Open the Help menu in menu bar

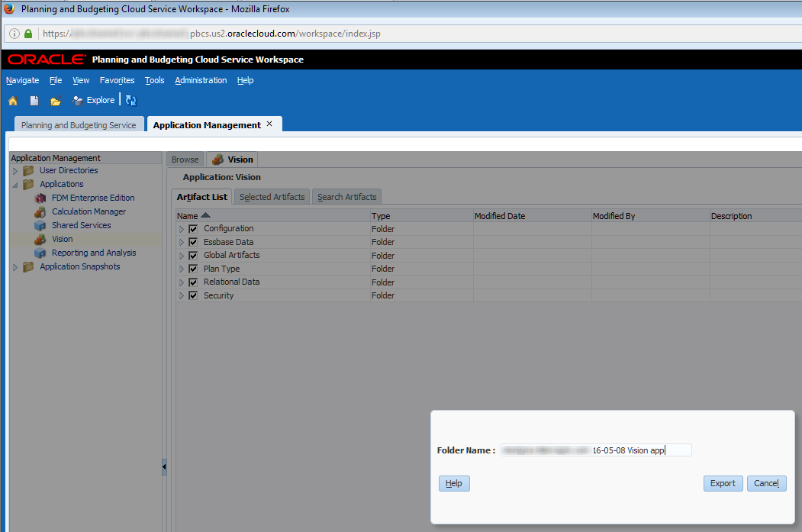pos(246,80)
